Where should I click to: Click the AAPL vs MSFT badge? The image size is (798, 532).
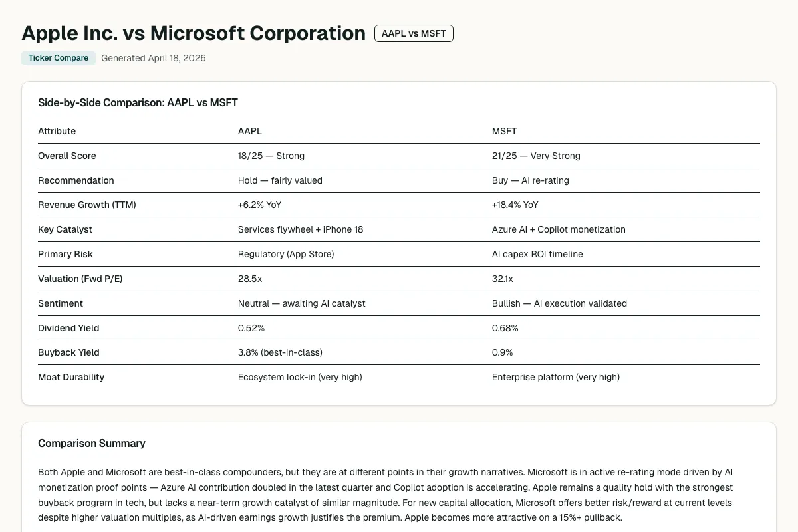pyautogui.click(x=413, y=33)
